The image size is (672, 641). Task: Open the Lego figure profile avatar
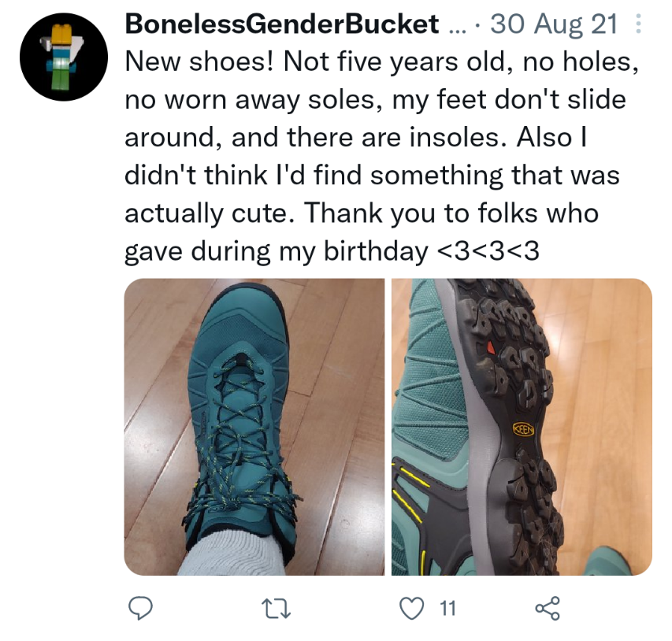coord(64,57)
